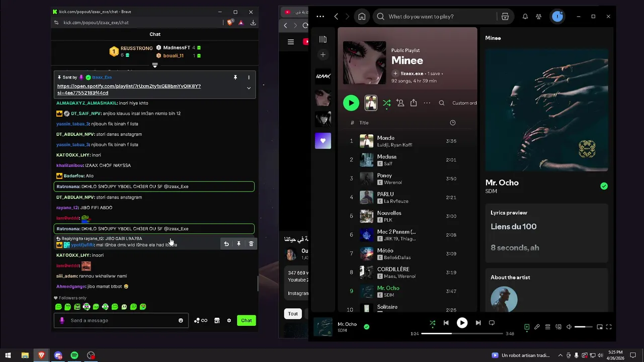Unpin the pinned Kick chat message

(x=235, y=77)
